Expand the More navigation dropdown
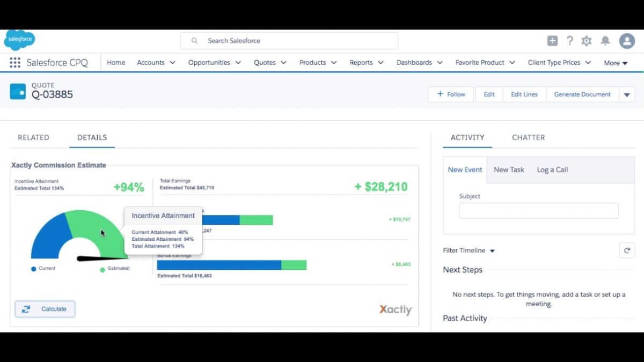 (615, 63)
